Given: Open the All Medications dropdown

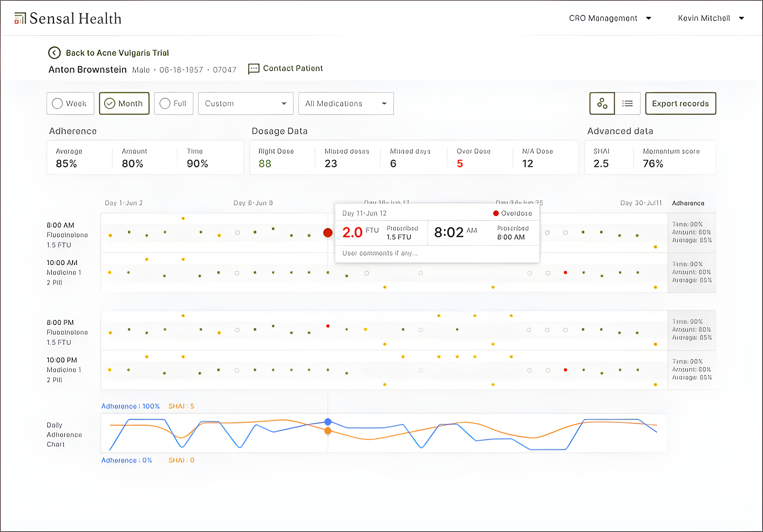Looking at the screenshot, I should tap(346, 103).
